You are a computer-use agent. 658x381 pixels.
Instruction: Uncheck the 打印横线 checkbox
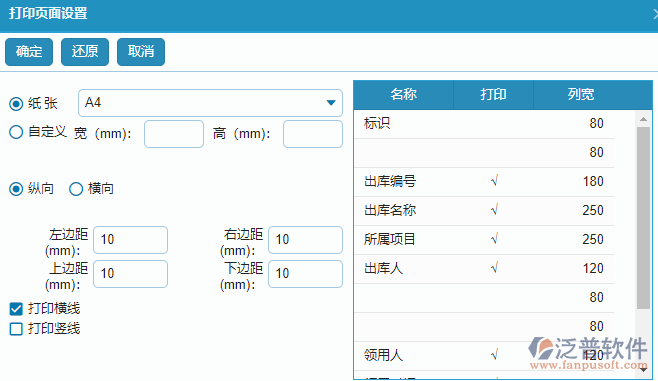pyautogui.click(x=16, y=309)
